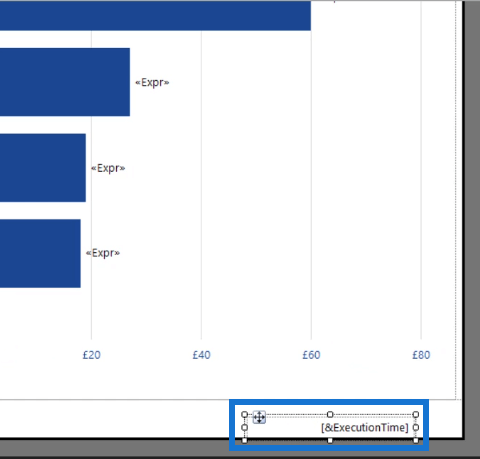Select the longest blue bar at top

coord(155,15)
